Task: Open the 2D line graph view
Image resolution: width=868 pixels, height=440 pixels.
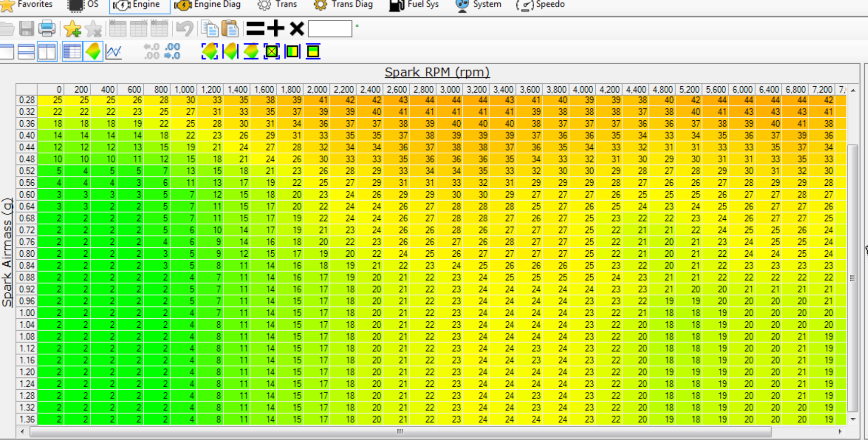Action: click(x=114, y=51)
